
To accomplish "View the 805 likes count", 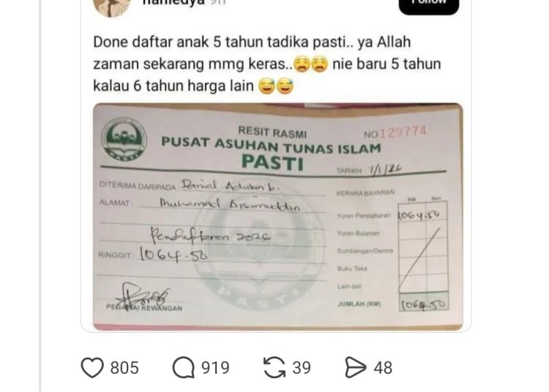I will pyautogui.click(x=124, y=368).
